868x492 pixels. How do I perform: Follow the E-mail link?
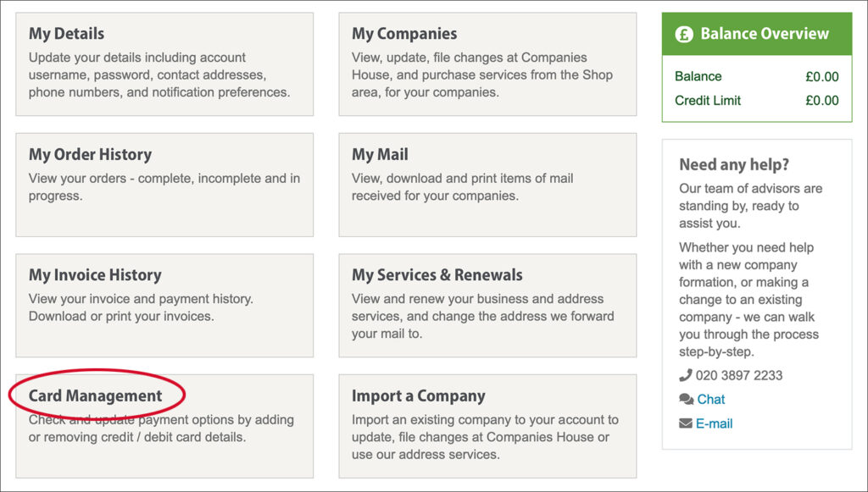pos(715,423)
